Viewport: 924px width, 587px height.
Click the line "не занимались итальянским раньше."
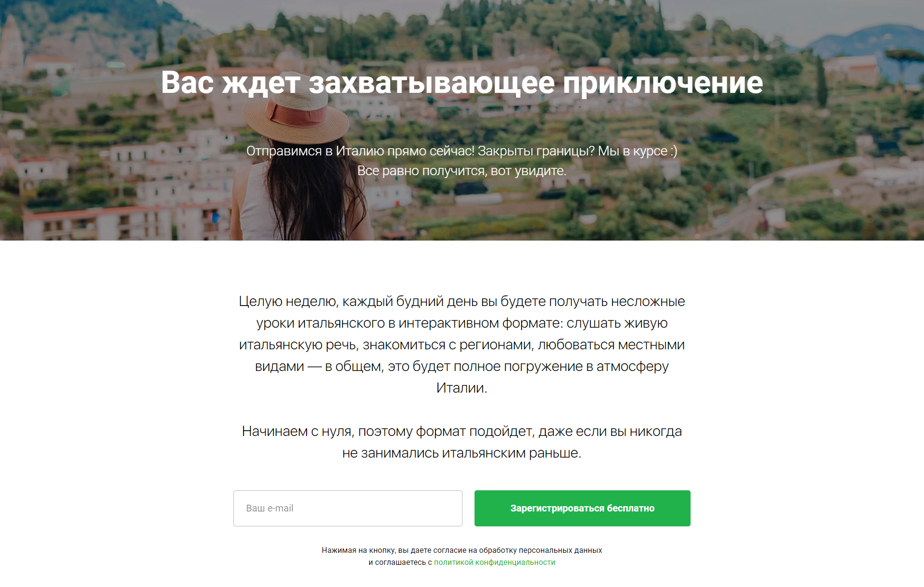(x=462, y=453)
